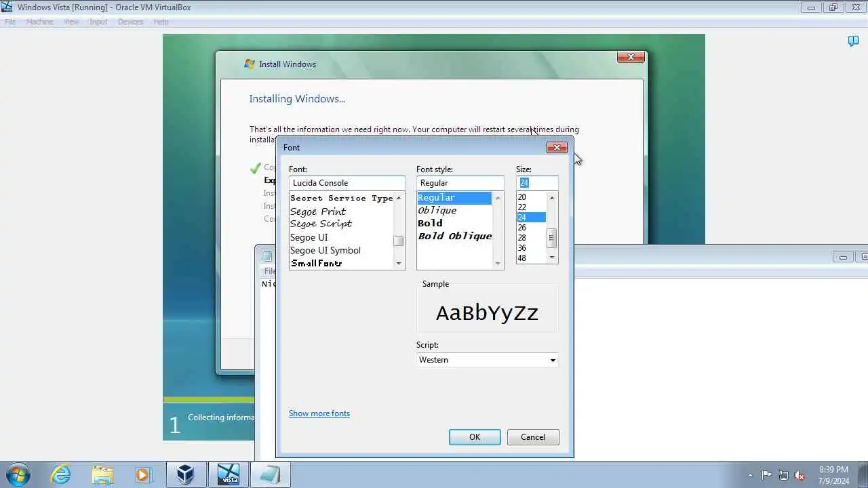Click size list scroll up arrow
The image size is (868, 488).
[552, 197]
